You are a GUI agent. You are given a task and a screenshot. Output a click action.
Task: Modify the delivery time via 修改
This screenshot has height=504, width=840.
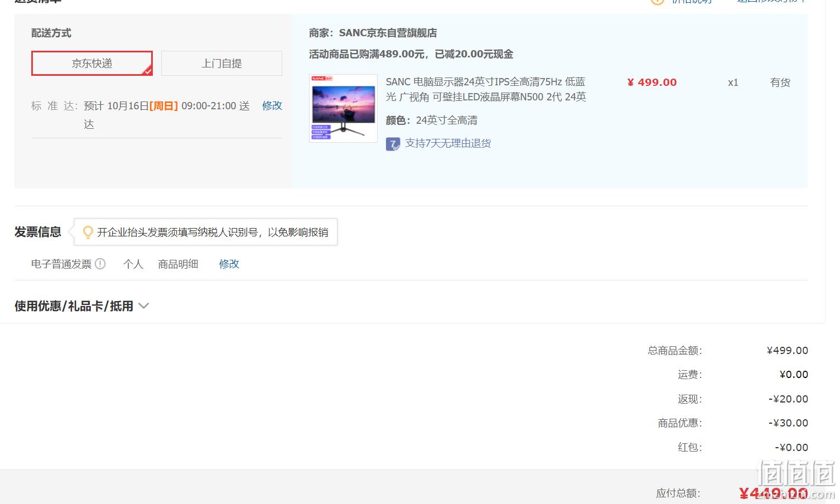point(272,106)
